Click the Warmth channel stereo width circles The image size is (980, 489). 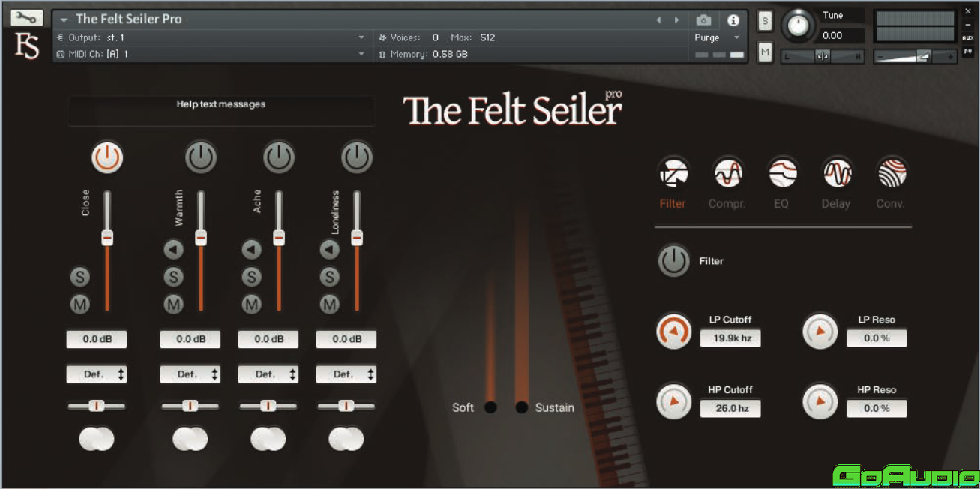[x=190, y=439]
